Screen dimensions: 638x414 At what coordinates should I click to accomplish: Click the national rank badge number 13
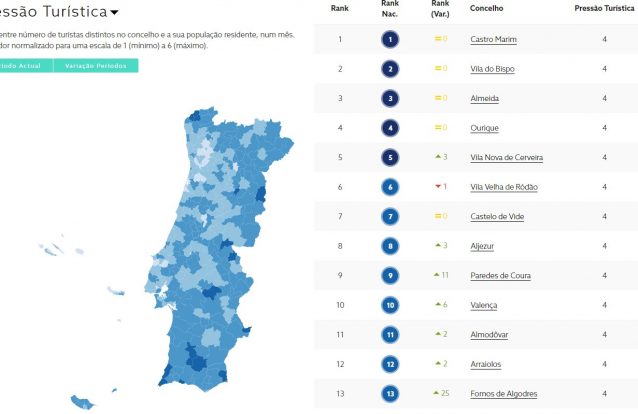pos(390,394)
